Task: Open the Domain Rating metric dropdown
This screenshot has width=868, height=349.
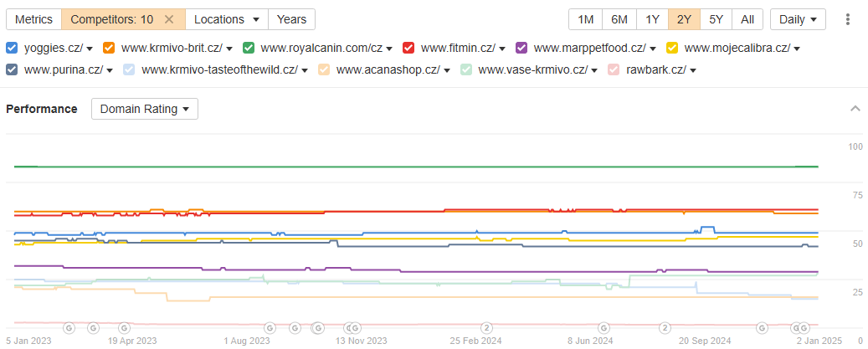Action: [144, 109]
